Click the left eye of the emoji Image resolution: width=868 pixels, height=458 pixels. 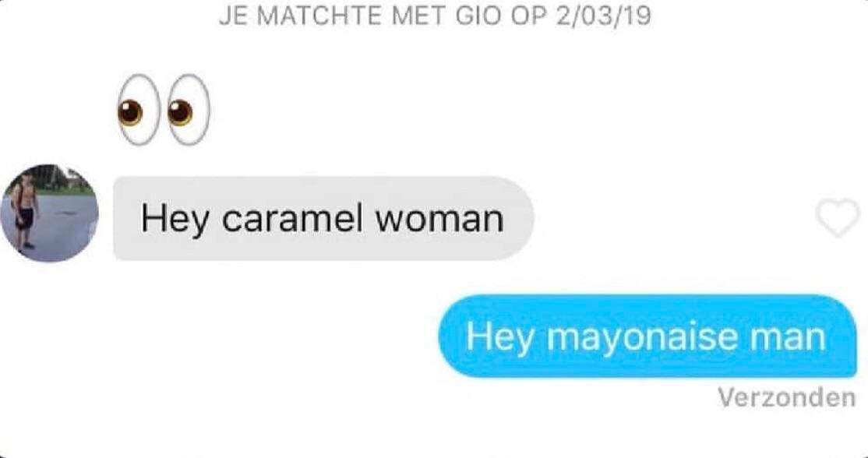pyautogui.click(x=139, y=110)
